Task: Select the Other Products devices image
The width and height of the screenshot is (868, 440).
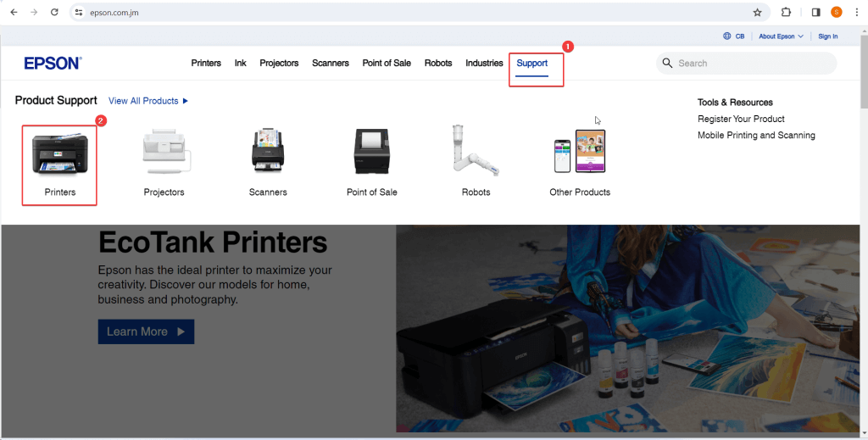Action: click(580, 151)
